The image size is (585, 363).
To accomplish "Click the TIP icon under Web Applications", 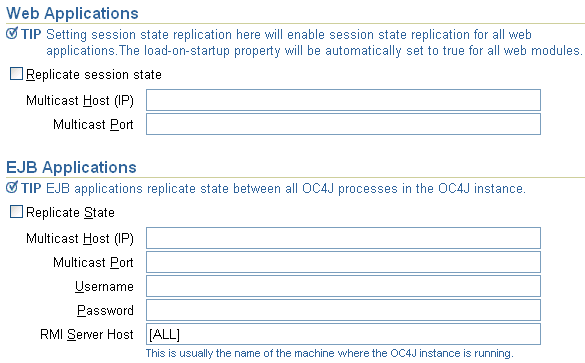I will [x=12, y=34].
